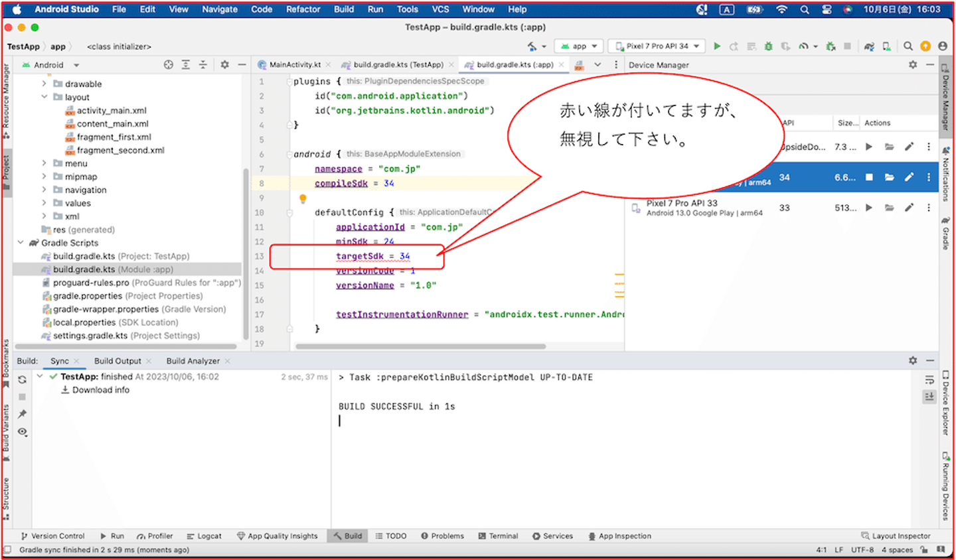Click the green Run app button
Image resolution: width=956 pixels, height=560 pixels.
coord(717,46)
